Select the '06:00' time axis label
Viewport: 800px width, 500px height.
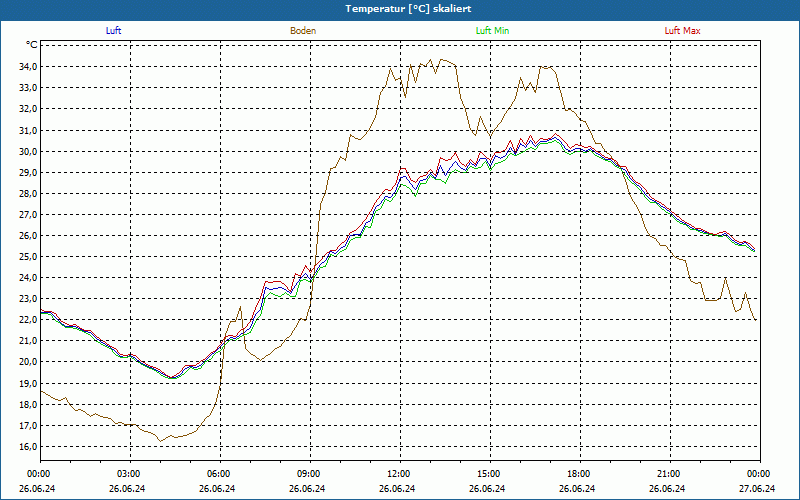tap(217, 474)
